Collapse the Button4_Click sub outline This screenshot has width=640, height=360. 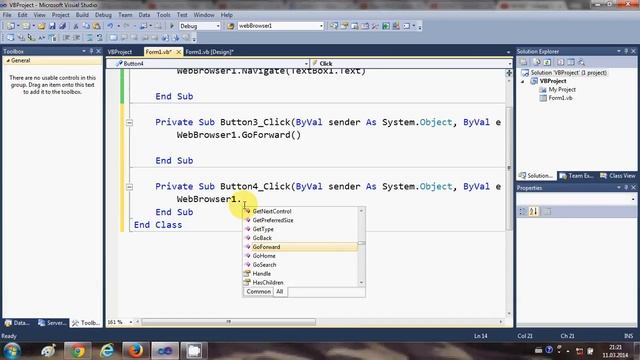pyautogui.click(x=129, y=187)
